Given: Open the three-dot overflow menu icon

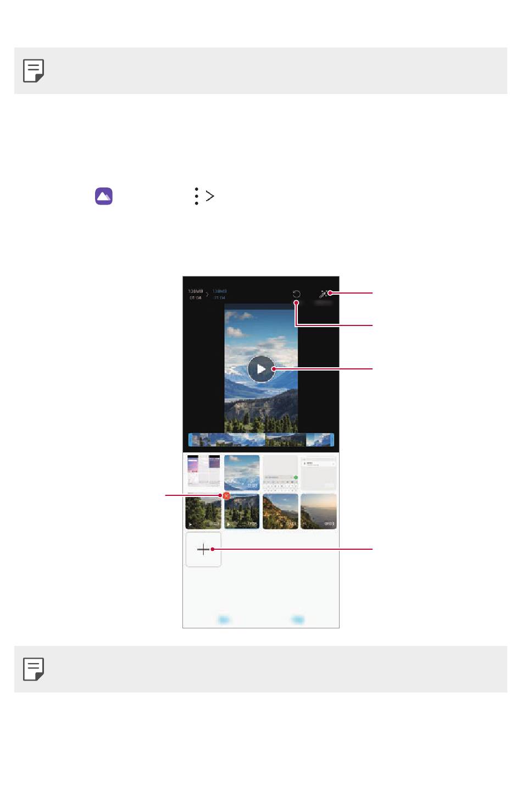Looking at the screenshot, I should coord(196,196).
